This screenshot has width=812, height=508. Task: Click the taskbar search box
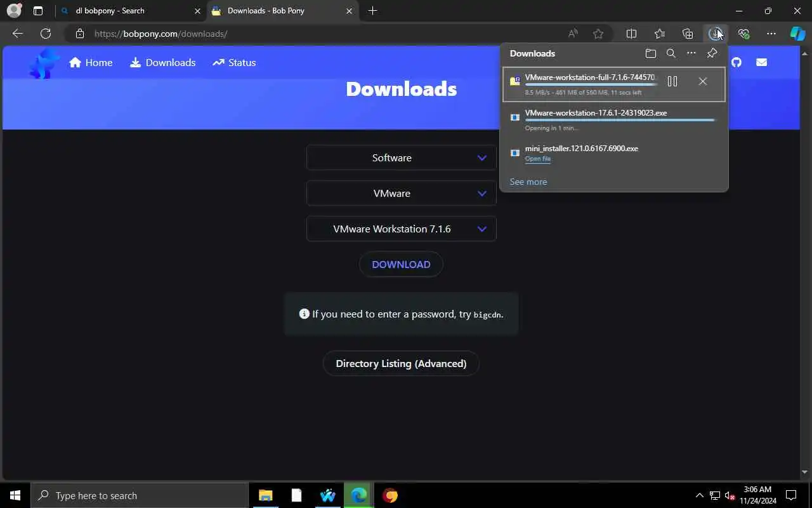pos(140,495)
